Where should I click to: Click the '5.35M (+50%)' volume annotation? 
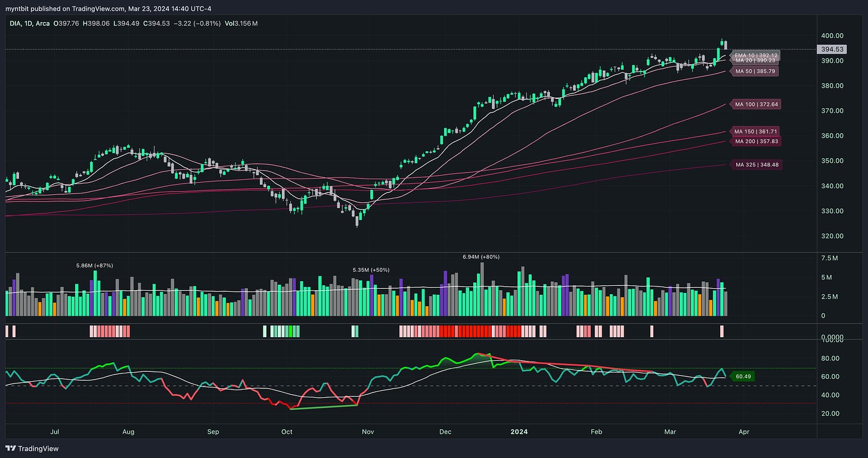coord(371,270)
